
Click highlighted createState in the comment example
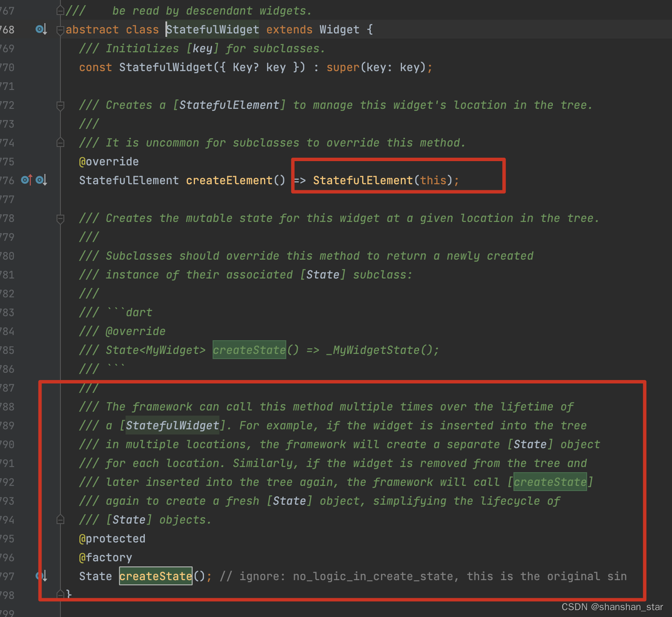(249, 350)
